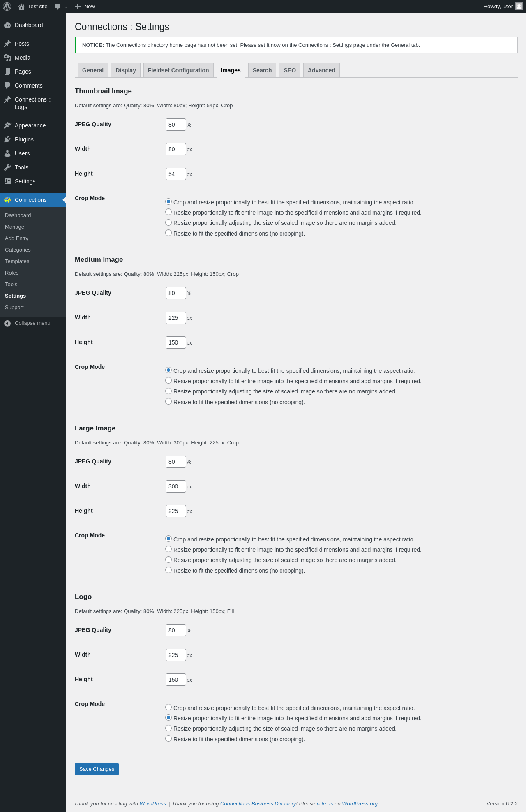526x812 pixels.
Task: Click the Media icon in the sidebar
Action: click(x=7, y=58)
